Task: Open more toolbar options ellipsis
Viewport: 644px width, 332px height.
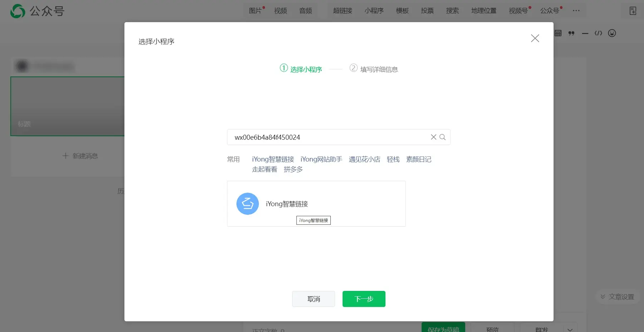Action: [576, 11]
